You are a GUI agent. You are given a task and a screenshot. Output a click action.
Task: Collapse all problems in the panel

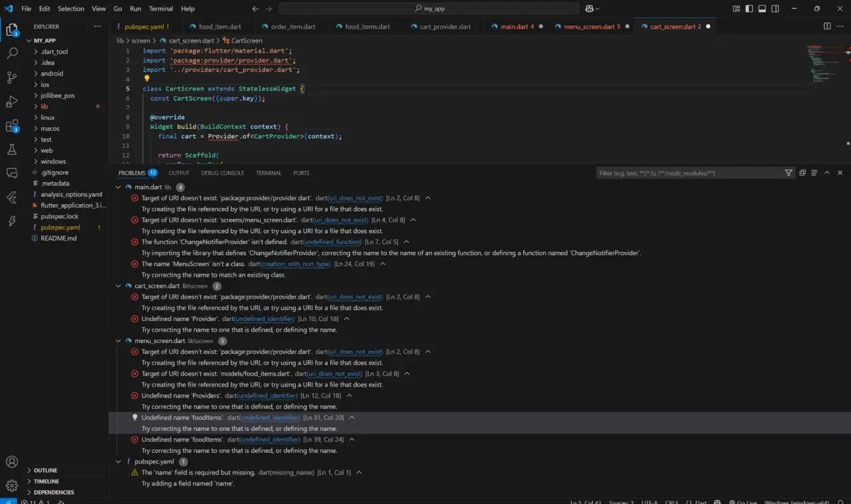[802, 173]
